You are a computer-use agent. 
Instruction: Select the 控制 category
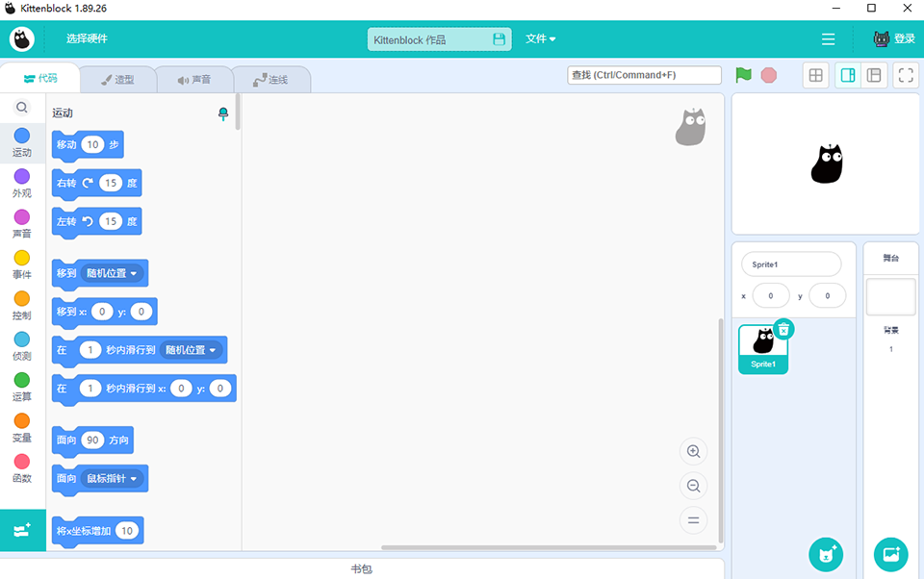[x=22, y=306]
